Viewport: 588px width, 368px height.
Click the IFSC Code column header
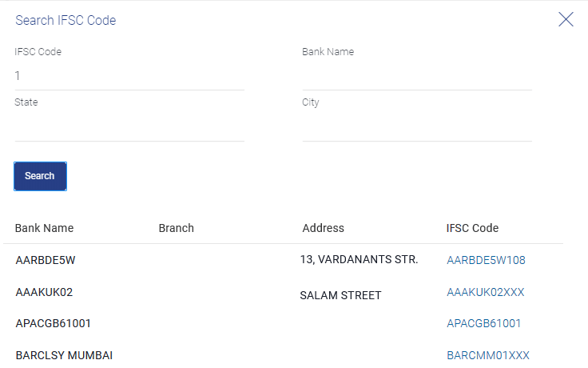472,228
